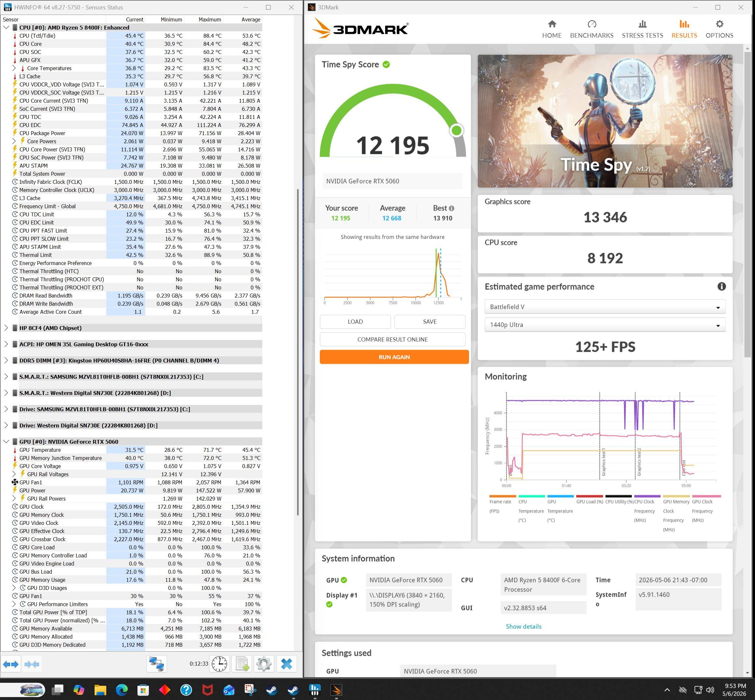Click the 3DMARK logo
This screenshot has height=700, width=755.
360,29
